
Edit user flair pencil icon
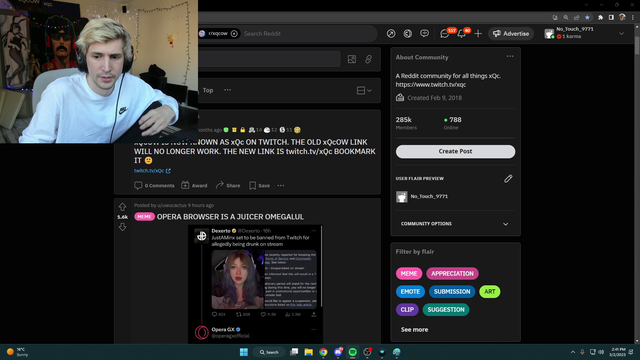tap(508, 178)
